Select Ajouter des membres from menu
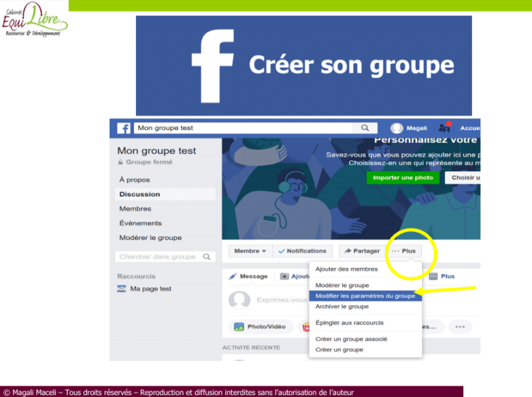This screenshot has height=397, width=532. pyautogui.click(x=346, y=269)
